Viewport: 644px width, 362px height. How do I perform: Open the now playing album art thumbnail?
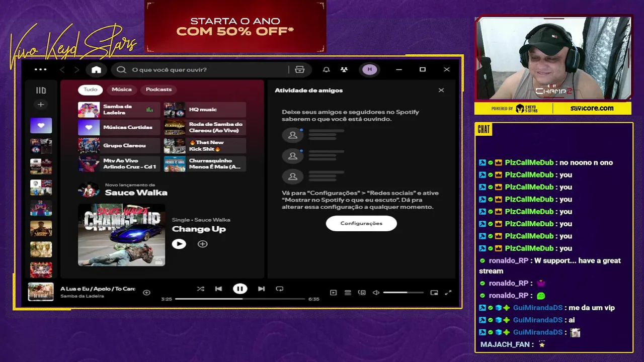click(x=41, y=292)
